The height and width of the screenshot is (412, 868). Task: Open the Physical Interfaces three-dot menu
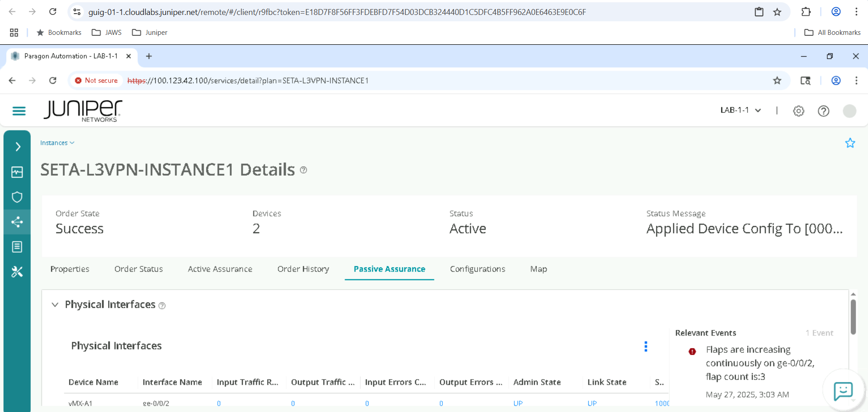[x=646, y=346]
